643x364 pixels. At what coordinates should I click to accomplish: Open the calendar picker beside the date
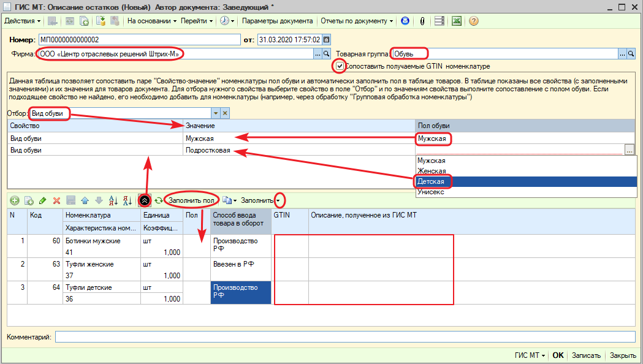click(326, 40)
